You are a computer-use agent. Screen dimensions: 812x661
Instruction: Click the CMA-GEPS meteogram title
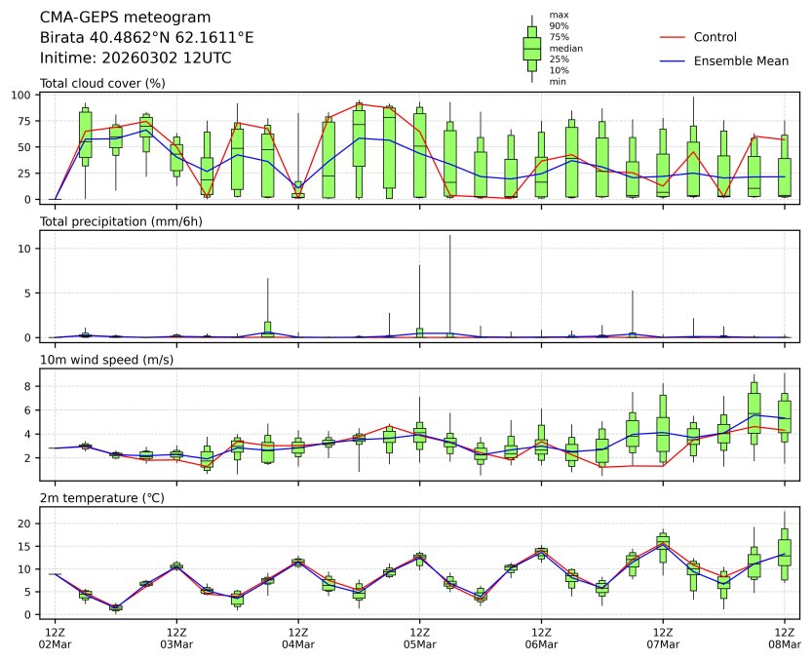(126, 18)
